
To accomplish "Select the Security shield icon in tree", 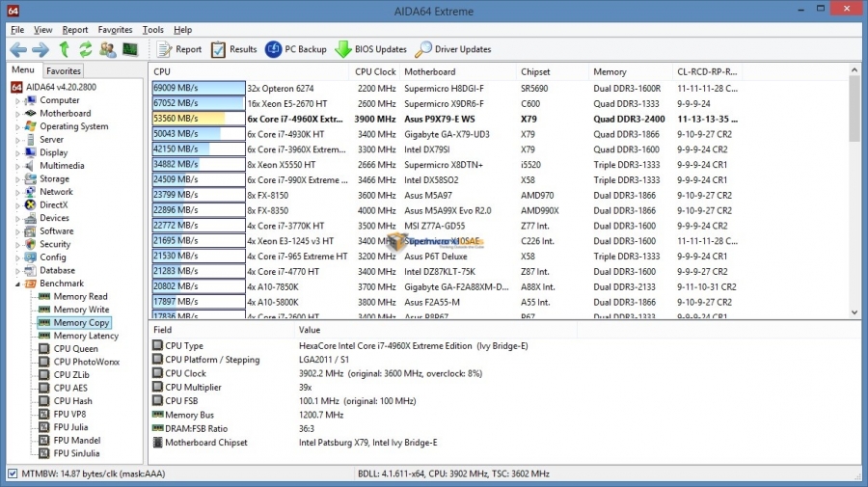I will pos(31,244).
